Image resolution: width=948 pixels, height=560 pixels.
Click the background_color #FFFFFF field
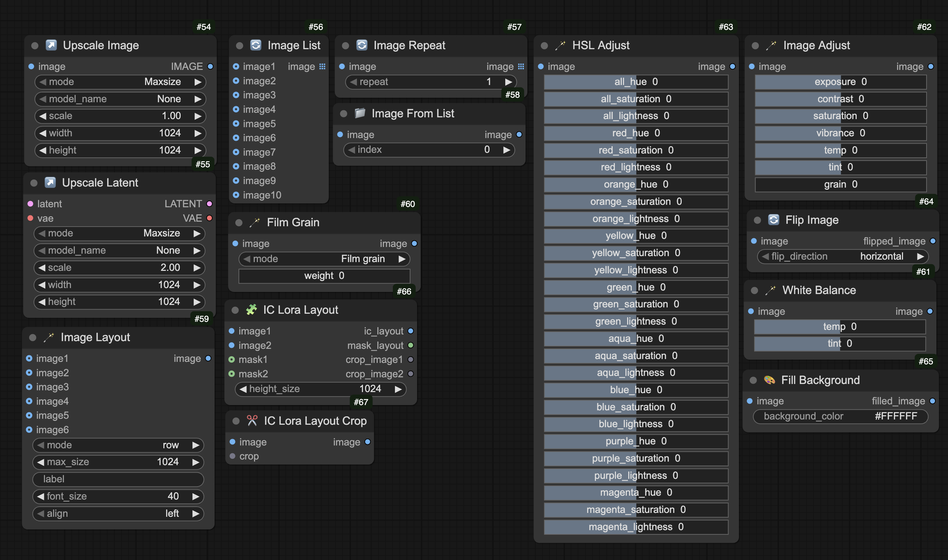tap(840, 417)
